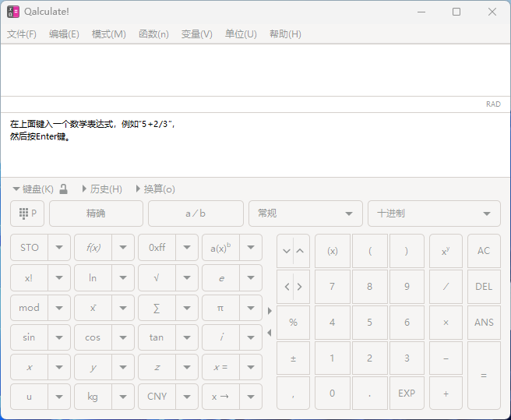Click the plus-minus sign button
The height and width of the screenshot is (420, 511).
(293, 358)
